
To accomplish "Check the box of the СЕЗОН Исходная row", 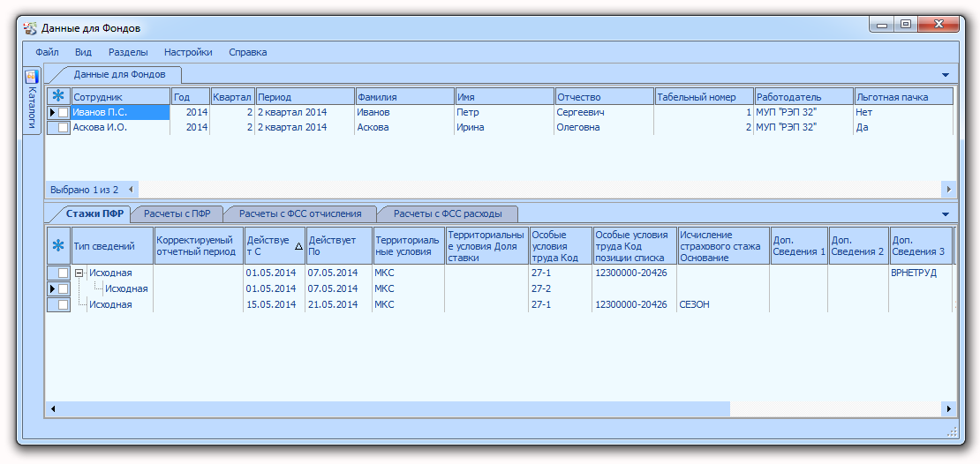I will [x=63, y=304].
